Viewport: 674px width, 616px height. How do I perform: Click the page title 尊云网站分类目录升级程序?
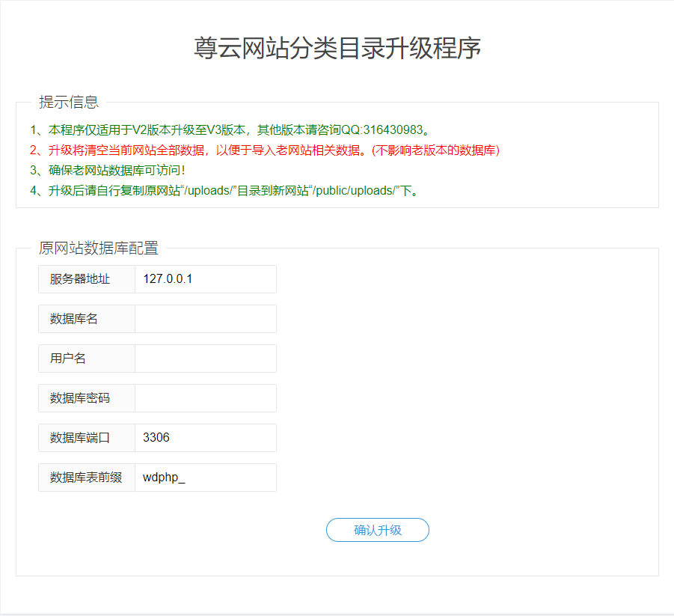click(337, 48)
